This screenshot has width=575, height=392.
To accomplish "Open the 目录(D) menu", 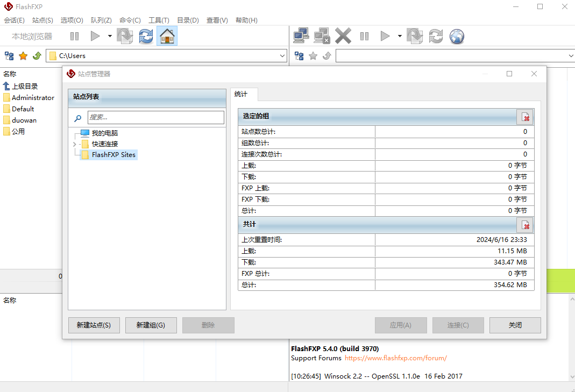I will click(188, 20).
